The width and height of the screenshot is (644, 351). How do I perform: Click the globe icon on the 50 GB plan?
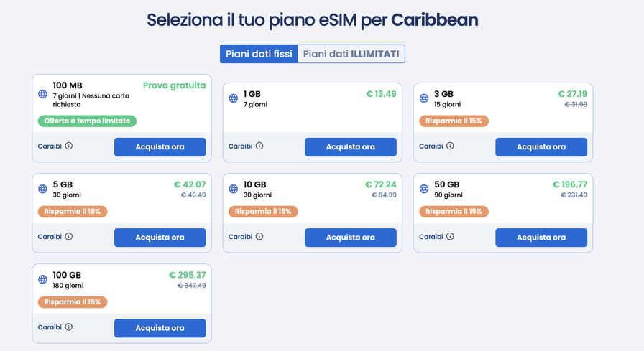coord(423,189)
